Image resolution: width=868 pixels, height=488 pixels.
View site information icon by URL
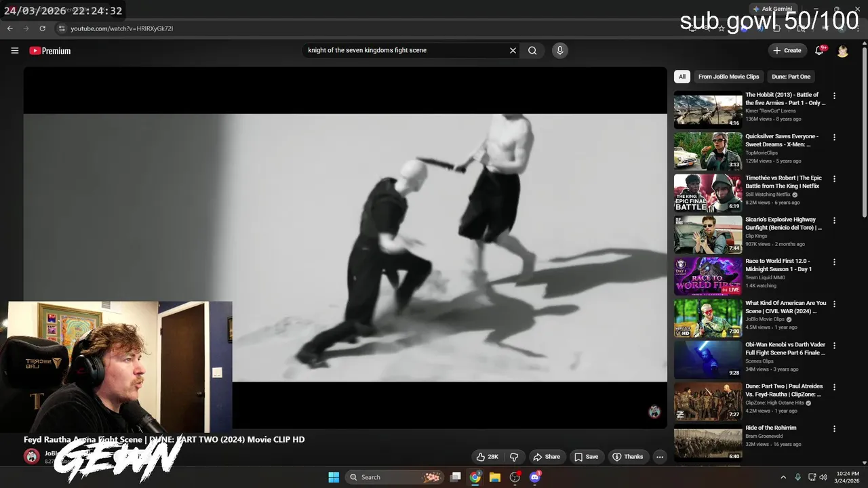tap(61, 28)
